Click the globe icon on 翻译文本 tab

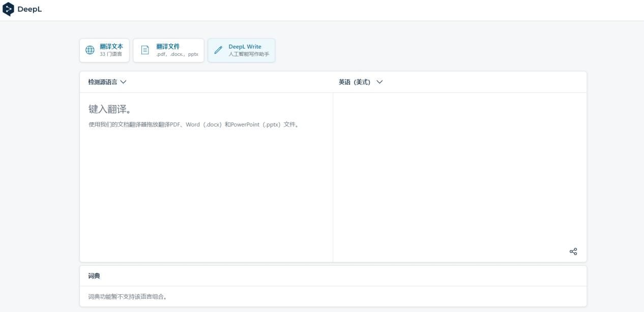tap(90, 50)
